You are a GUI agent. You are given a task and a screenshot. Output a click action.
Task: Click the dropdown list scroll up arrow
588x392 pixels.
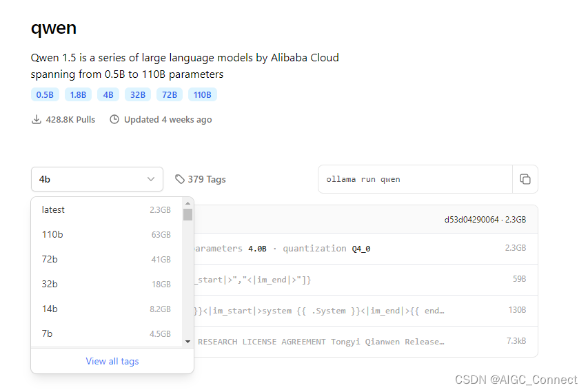188,203
